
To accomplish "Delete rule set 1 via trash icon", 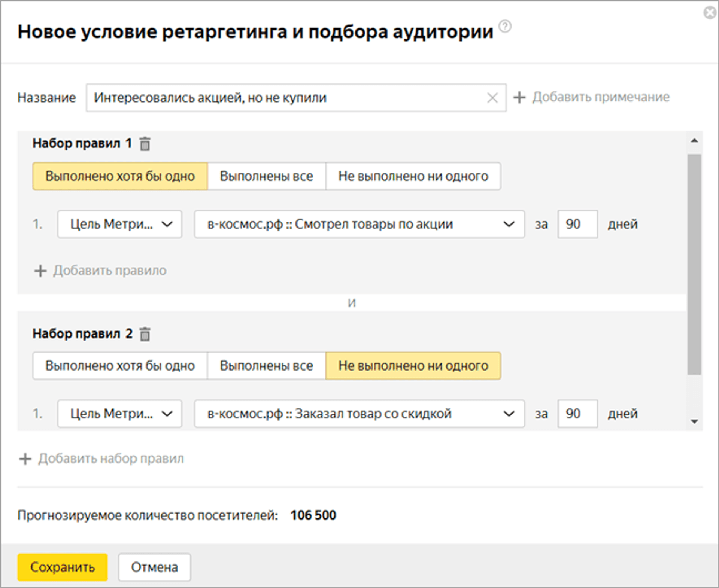I will click(145, 143).
